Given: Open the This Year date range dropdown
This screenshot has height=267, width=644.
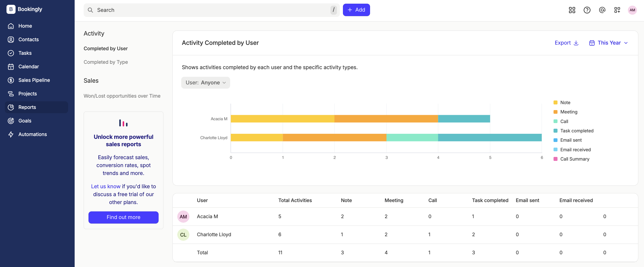Looking at the screenshot, I should point(609,43).
